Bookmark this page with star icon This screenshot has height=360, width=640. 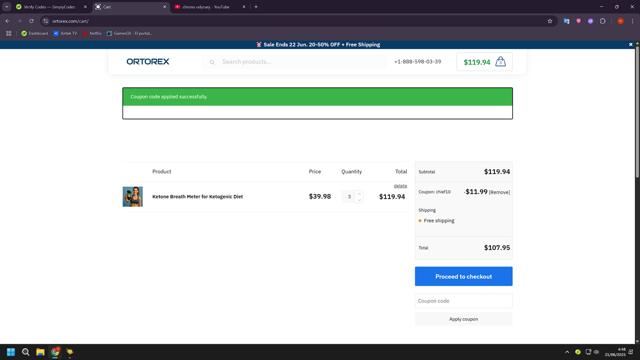pos(550,21)
